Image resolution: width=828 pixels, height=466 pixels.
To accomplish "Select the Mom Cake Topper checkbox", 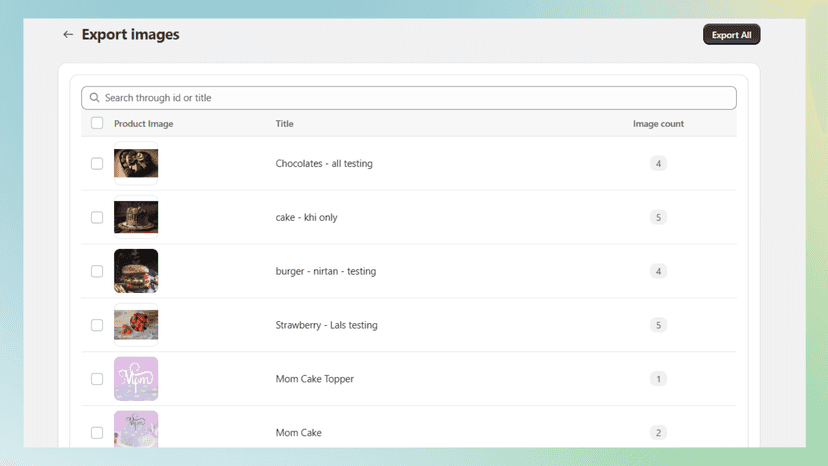I will pos(97,379).
